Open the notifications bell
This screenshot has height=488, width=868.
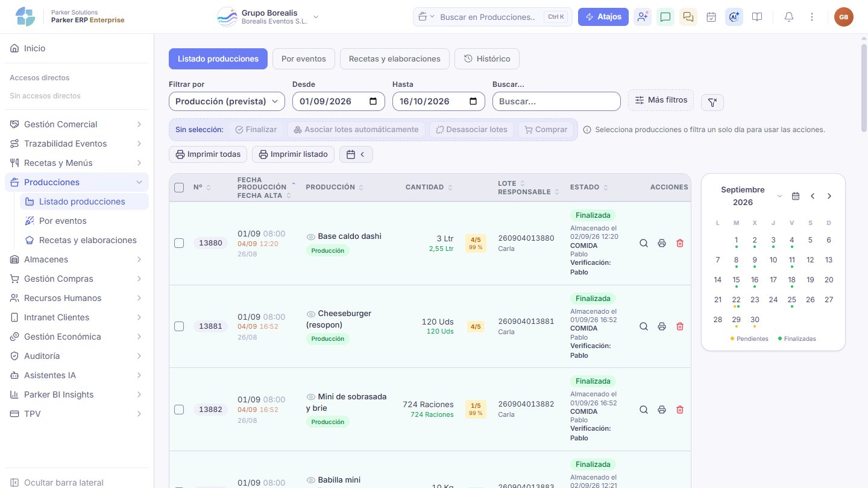(x=788, y=17)
